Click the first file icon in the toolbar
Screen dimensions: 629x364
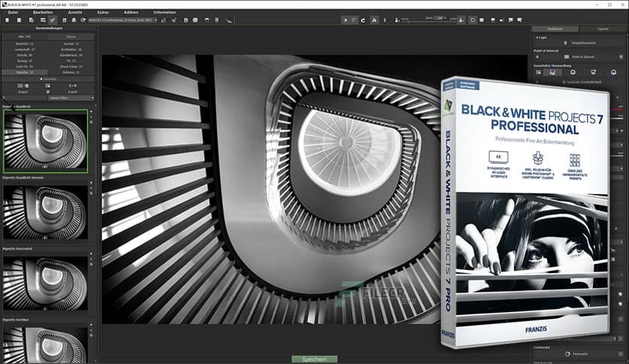(x=8, y=20)
